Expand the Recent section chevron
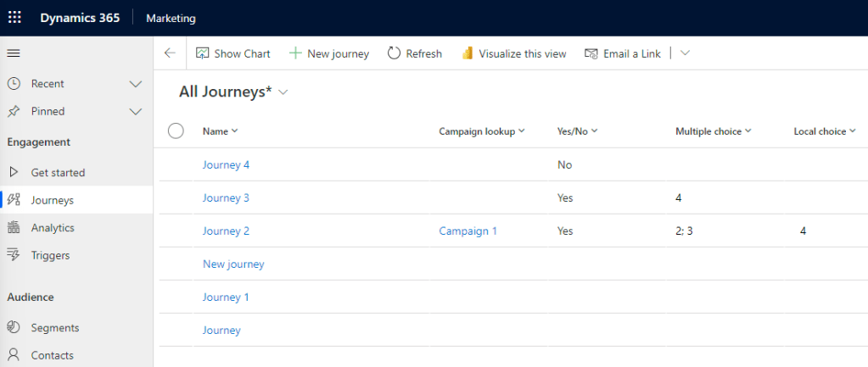This screenshot has height=367, width=868. point(136,84)
